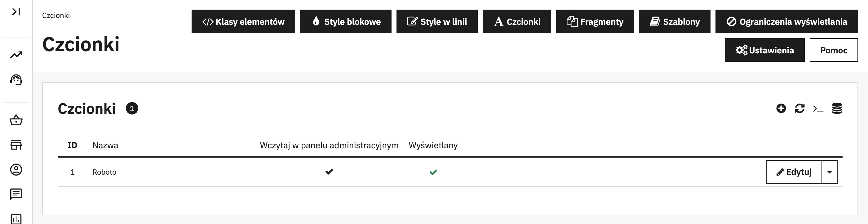Sort table by ID column header
This screenshot has width=868, height=224.
point(72,146)
